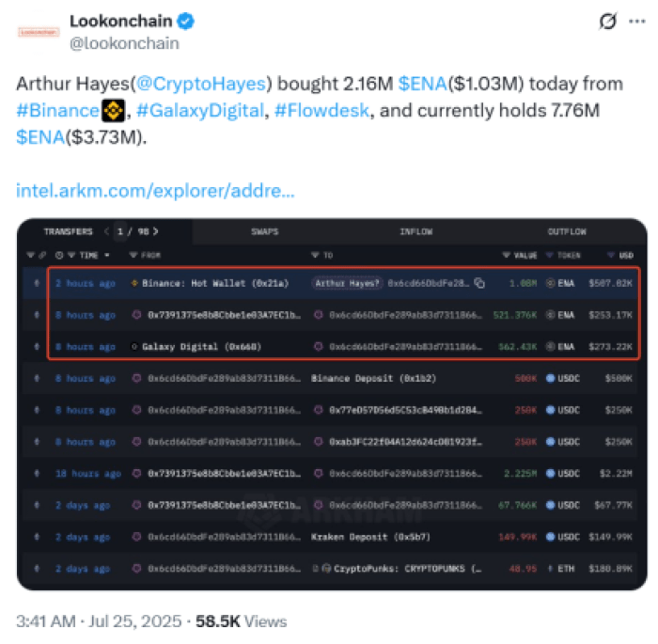Click the Grok icon at top right
This screenshot has width=658, height=644.
(608, 22)
